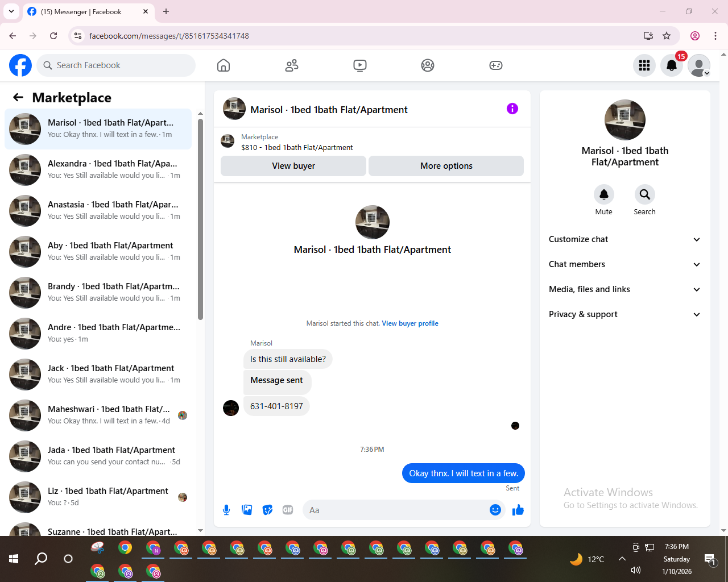
Task: Click the Search Facebook field
Action: click(116, 65)
